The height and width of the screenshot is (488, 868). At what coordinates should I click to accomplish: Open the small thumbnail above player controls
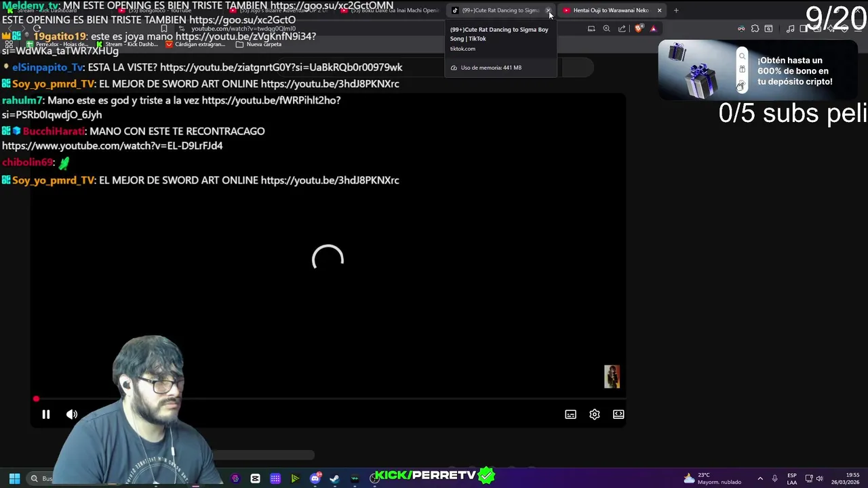tap(612, 377)
